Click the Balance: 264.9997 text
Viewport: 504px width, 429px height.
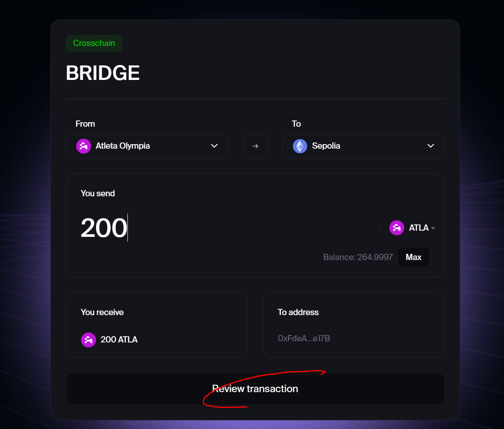(358, 257)
